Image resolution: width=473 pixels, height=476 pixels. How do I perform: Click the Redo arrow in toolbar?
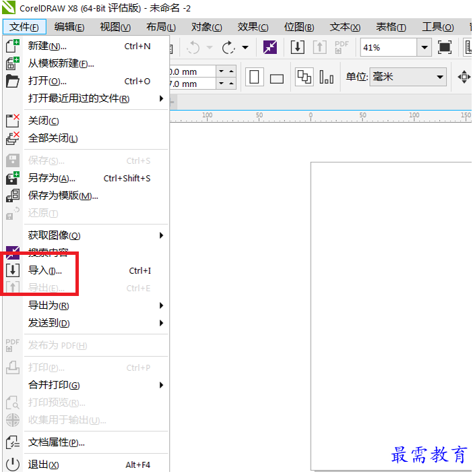click(228, 47)
